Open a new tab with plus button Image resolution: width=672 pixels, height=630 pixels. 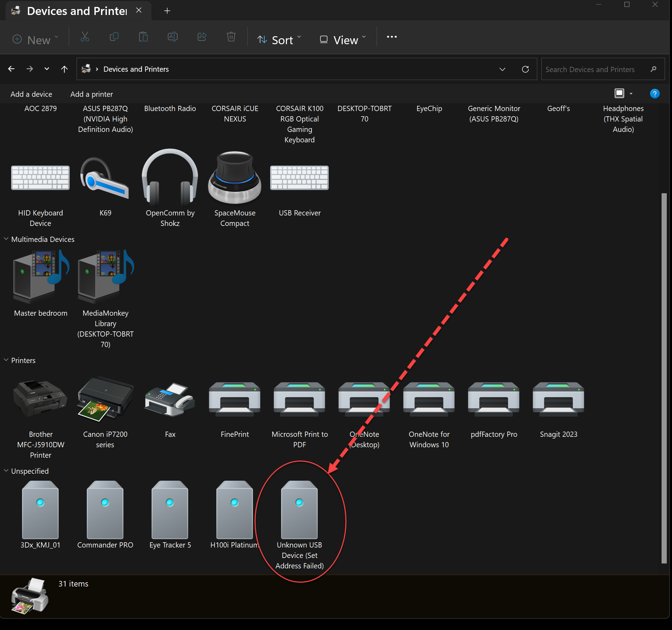point(167,11)
